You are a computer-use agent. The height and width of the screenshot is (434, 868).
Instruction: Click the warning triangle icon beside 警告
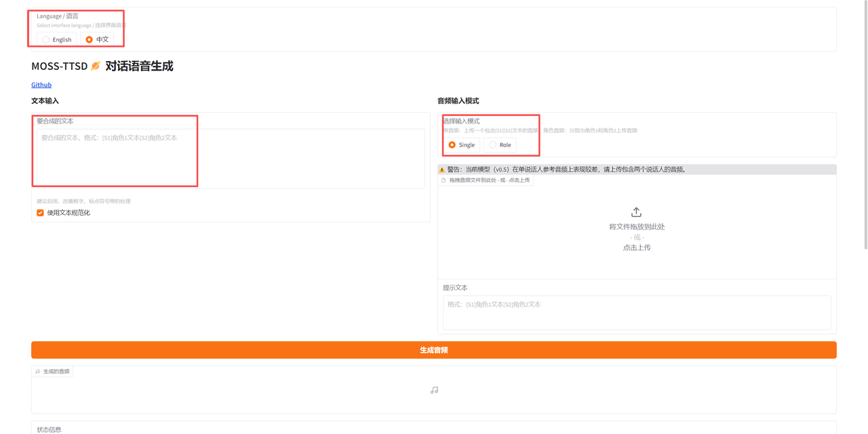pyautogui.click(x=442, y=170)
